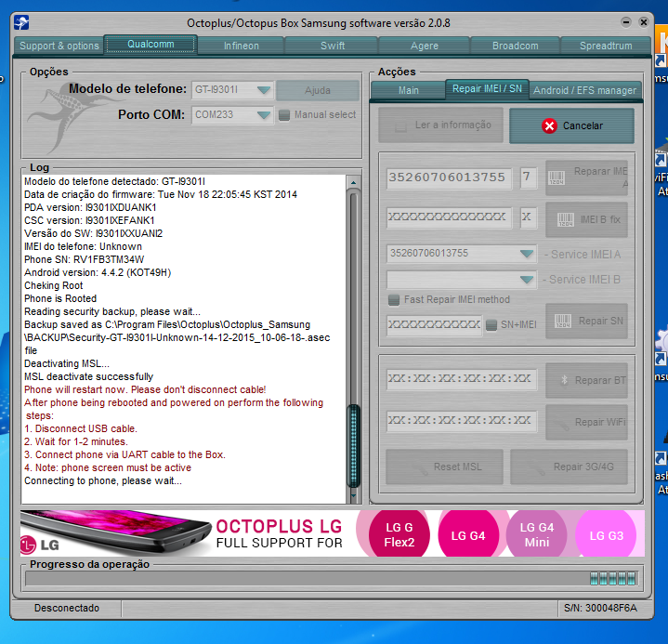
Task: Click the log scrollbar down arrow
Action: [x=353, y=495]
